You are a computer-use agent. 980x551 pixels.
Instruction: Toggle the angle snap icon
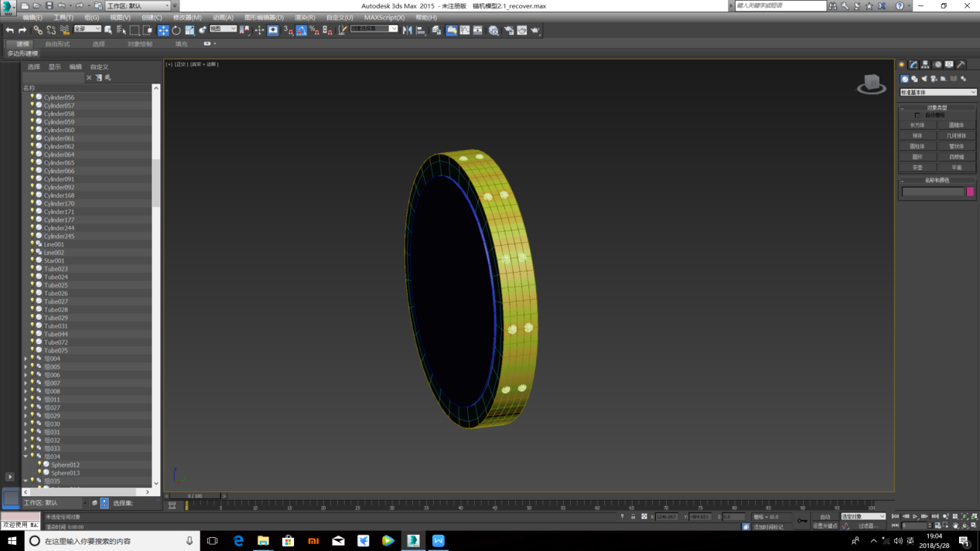301,30
